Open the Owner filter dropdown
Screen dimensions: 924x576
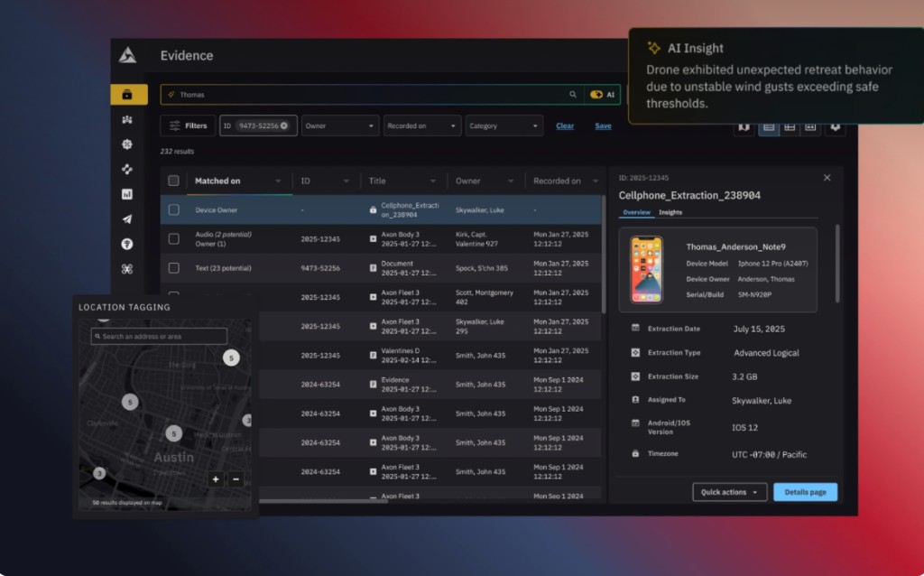click(x=339, y=125)
